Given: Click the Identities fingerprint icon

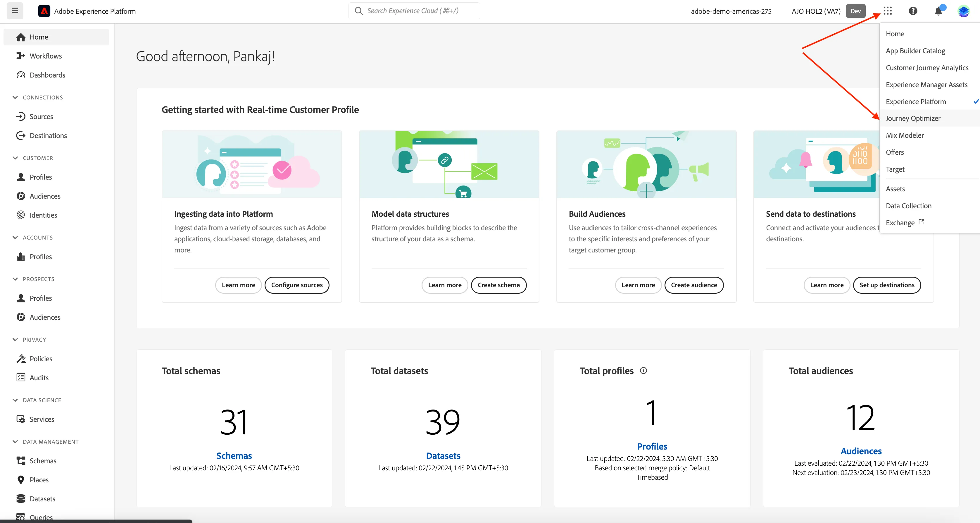Looking at the screenshot, I should coord(20,215).
